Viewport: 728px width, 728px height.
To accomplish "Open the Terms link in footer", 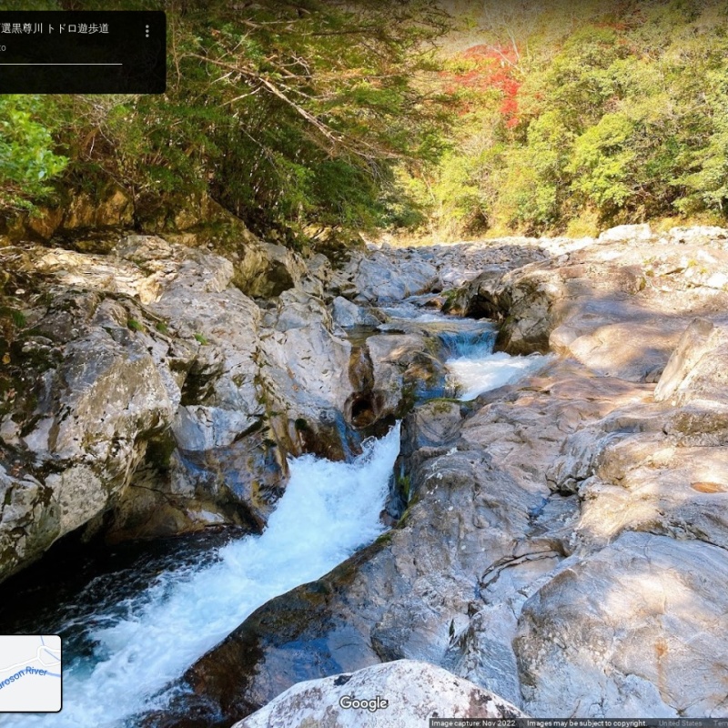I will [720, 723].
